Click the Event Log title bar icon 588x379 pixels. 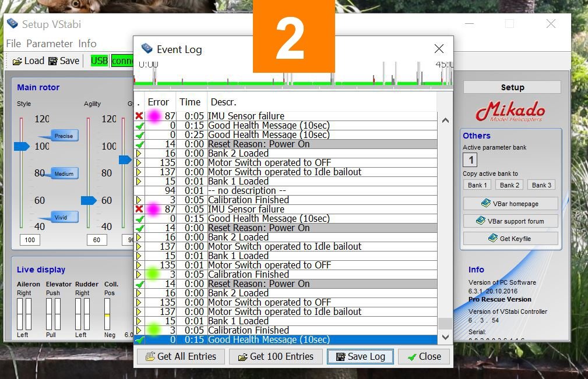point(146,49)
